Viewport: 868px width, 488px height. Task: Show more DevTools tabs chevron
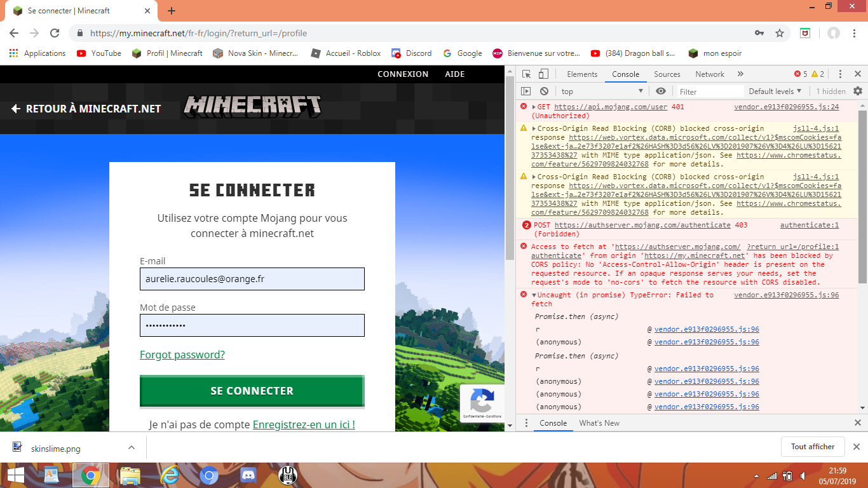740,74
